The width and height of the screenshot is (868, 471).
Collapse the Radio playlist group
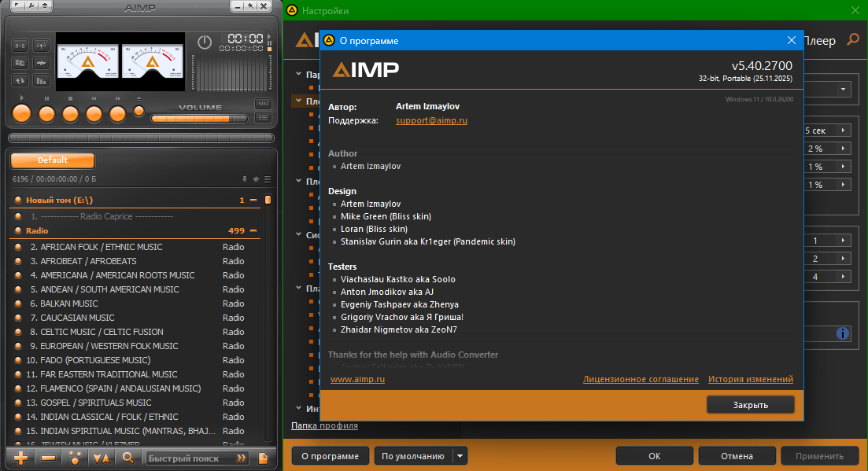[253, 231]
